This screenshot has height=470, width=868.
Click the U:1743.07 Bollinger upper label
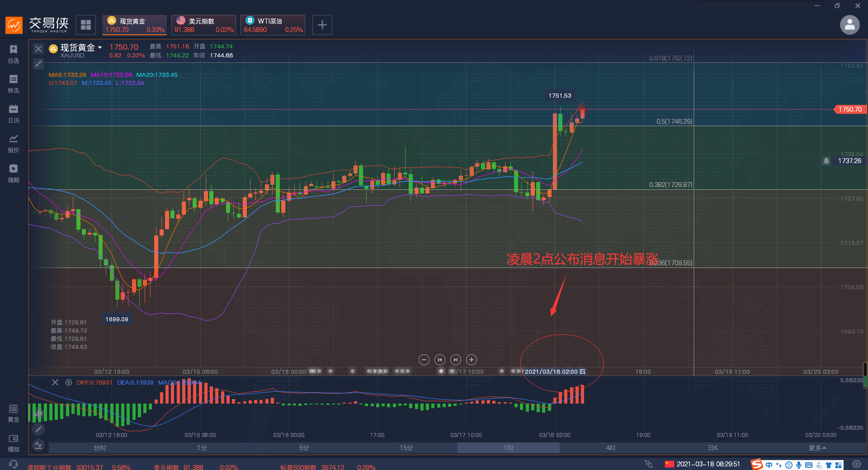(x=63, y=83)
